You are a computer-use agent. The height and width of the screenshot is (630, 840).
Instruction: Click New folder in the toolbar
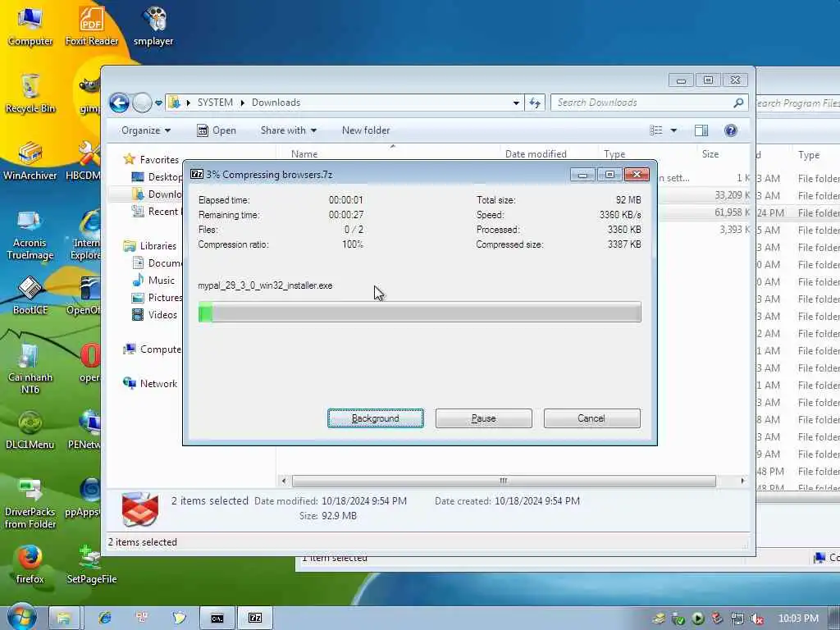click(366, 130)
